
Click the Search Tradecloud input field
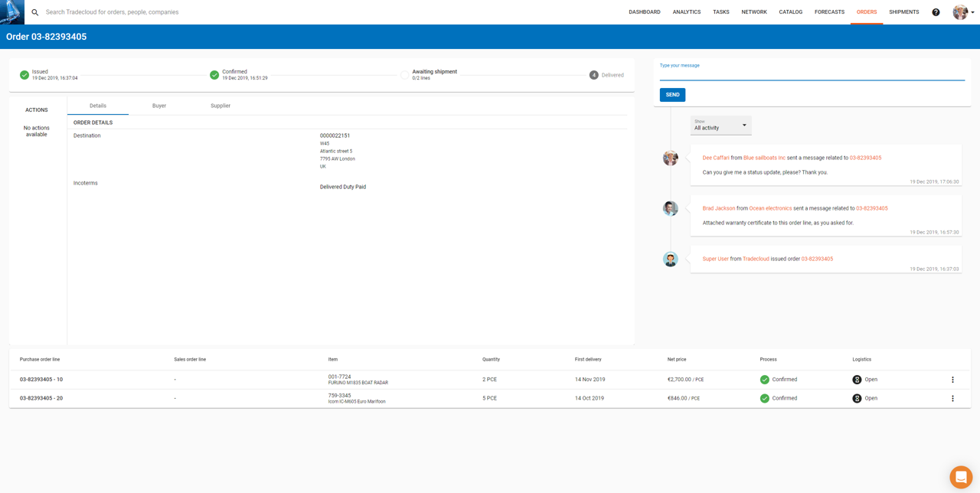[x=112, y=12]
